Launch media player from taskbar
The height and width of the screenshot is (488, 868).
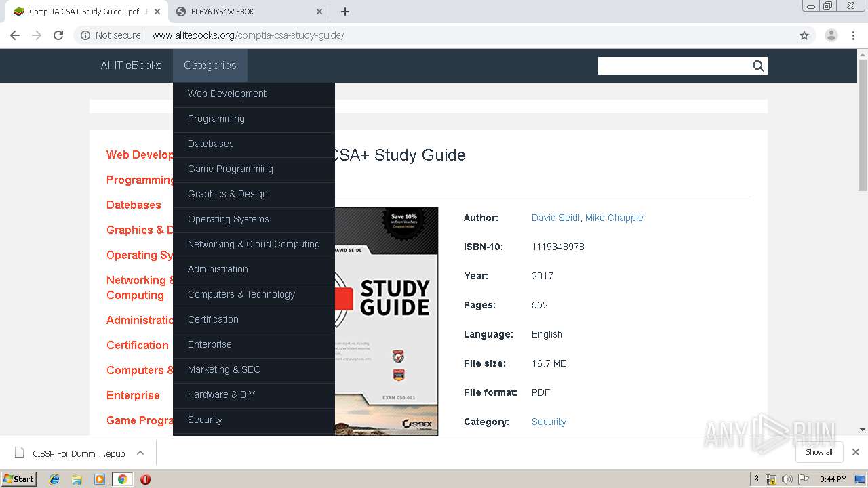coord(99,479)
